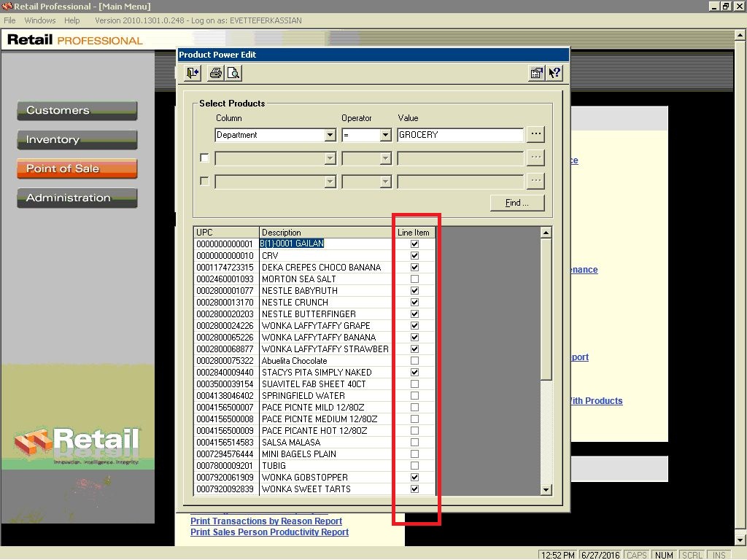Enable the second filter row checkbox
The height and width of the screenshot is (560, 747).
click(204, 158)
